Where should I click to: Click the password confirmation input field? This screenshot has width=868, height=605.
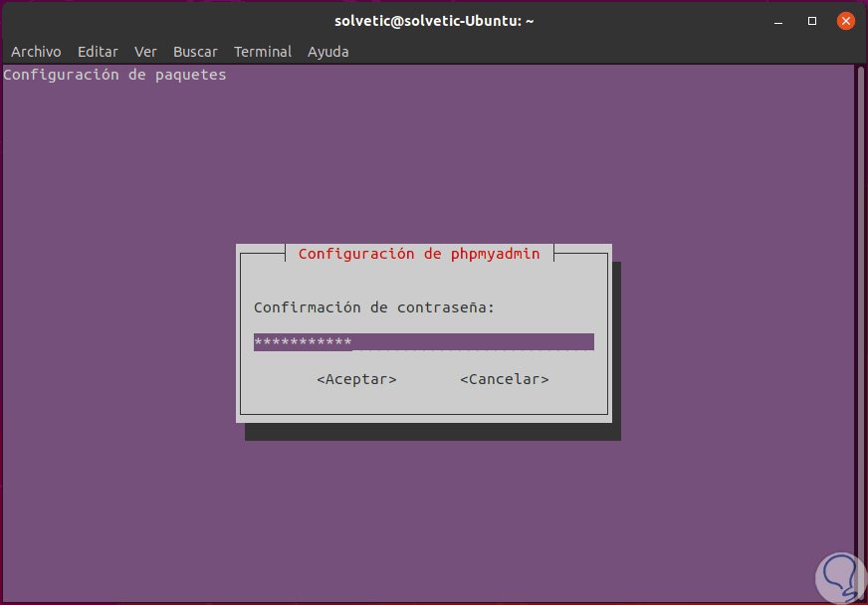tap(424, 342)
